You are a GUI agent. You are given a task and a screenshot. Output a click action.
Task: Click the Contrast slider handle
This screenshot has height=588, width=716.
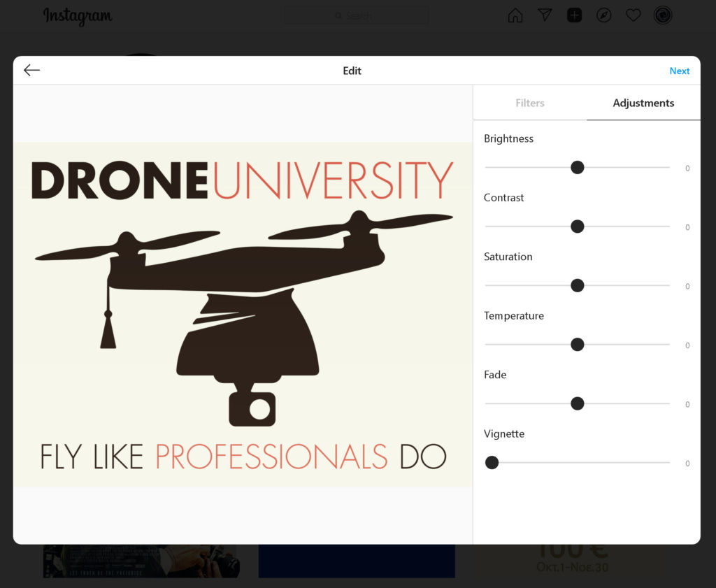pos(577,227)
